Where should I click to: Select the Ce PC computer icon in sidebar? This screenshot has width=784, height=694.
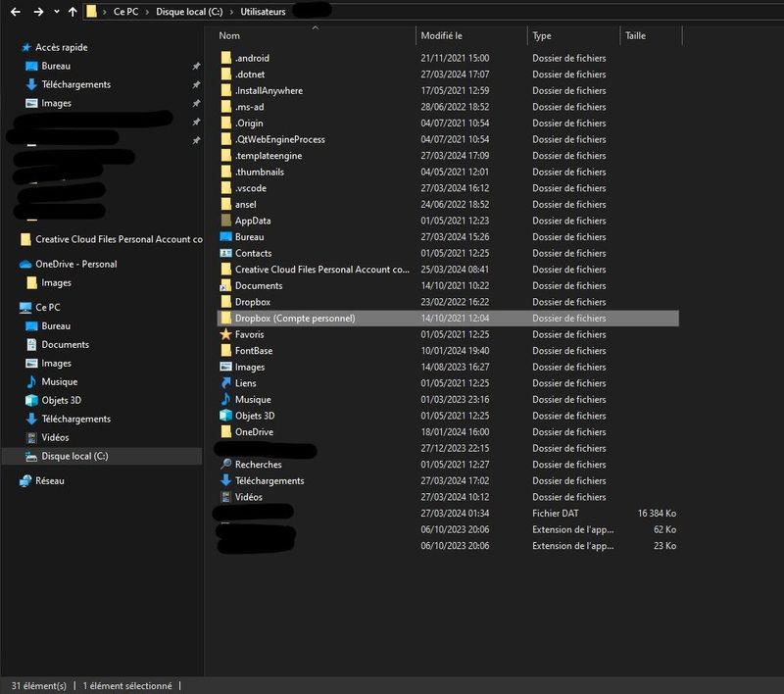[25, 308]
